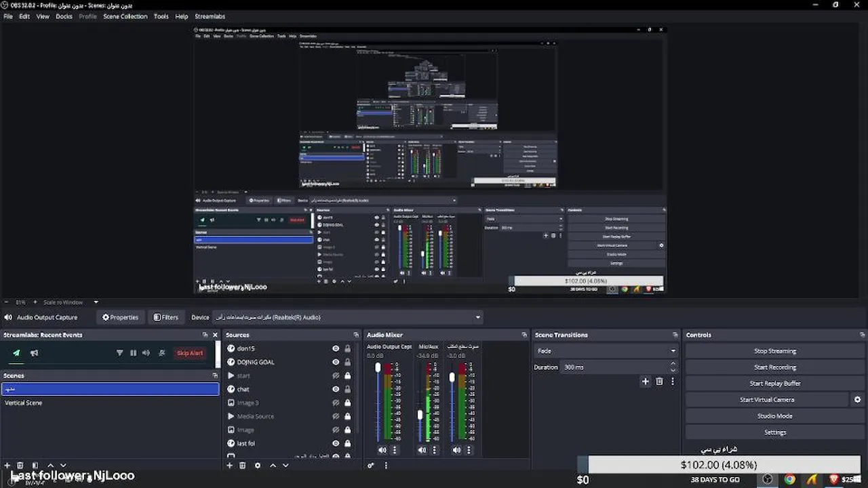Add a scene transition with plus icon

coord(646,382)
